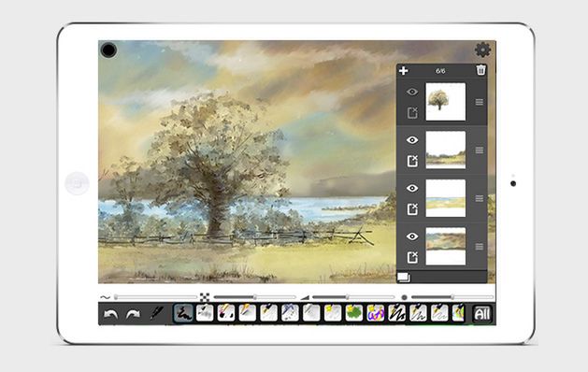Click the layers stack icon below layer list
The image size is (588, 372).
(x=404, y=277)
